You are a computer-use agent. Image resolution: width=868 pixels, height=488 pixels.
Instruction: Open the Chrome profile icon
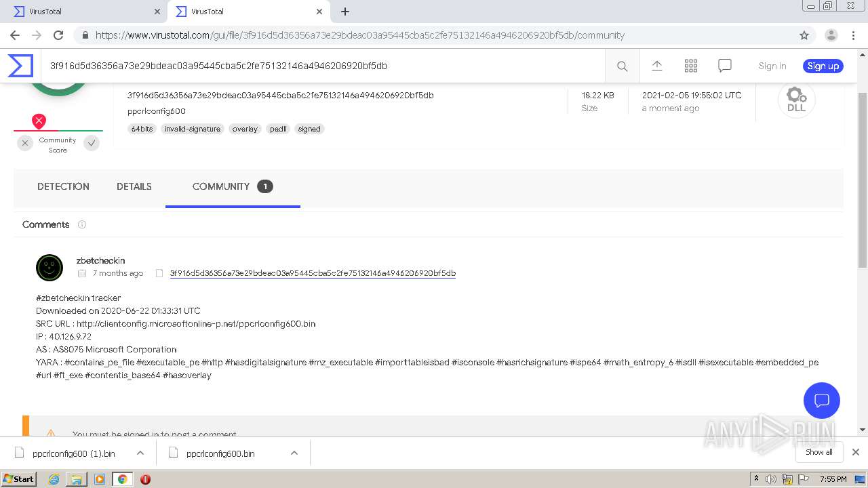(831, 35)
